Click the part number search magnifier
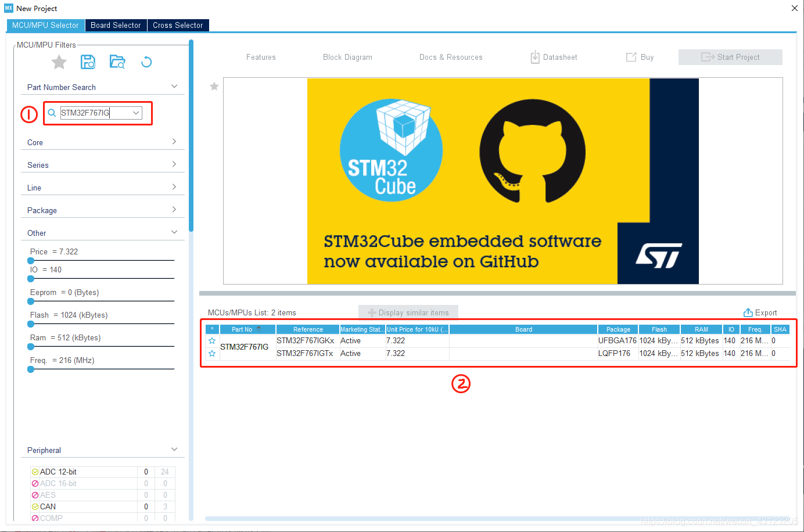The image size is (804, 532). tap(52, 113)
